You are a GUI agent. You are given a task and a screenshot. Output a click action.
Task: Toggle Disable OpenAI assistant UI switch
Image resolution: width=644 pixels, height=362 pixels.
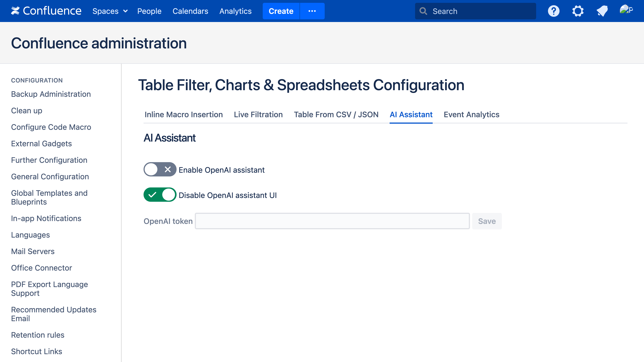pos(160,195)
